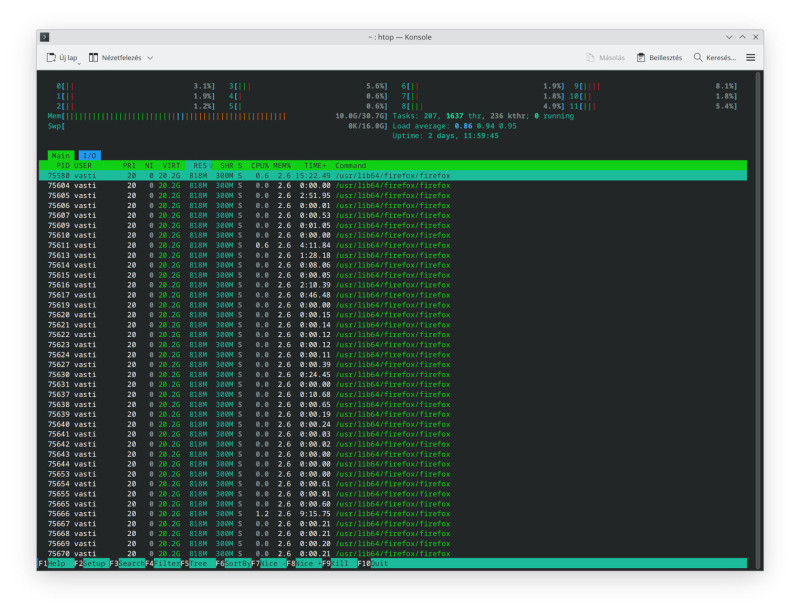This screenshot has height=614, width=800.
Task: Click the CPU 0 usage meter
Action: (136, 86)
